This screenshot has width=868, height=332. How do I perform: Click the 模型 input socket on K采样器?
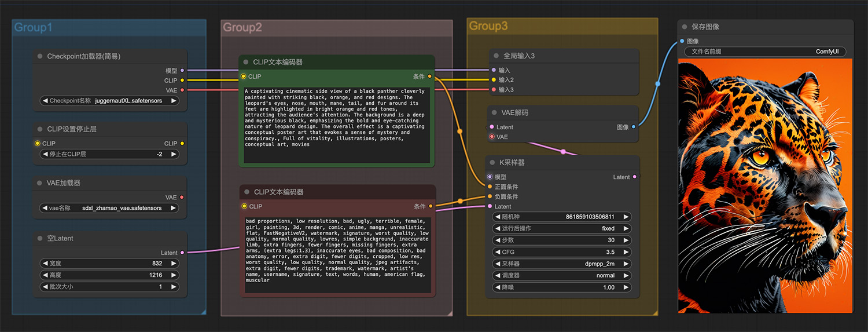tap(490, 177)
